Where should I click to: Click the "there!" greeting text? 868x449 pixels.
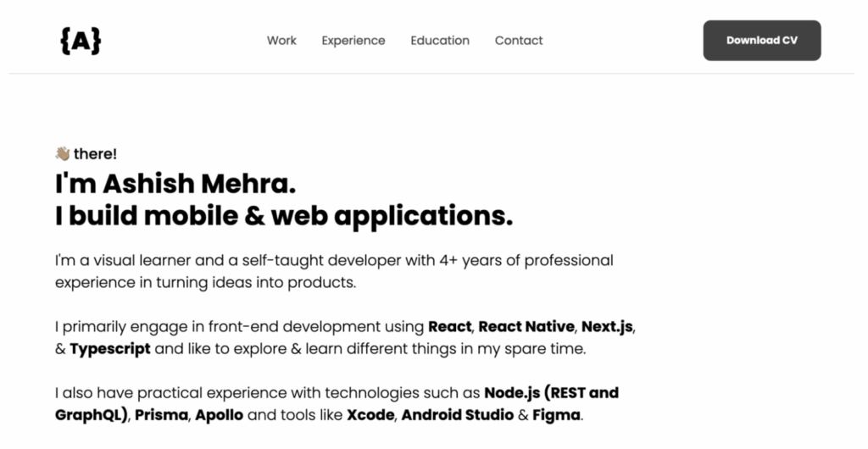(95, 153)
